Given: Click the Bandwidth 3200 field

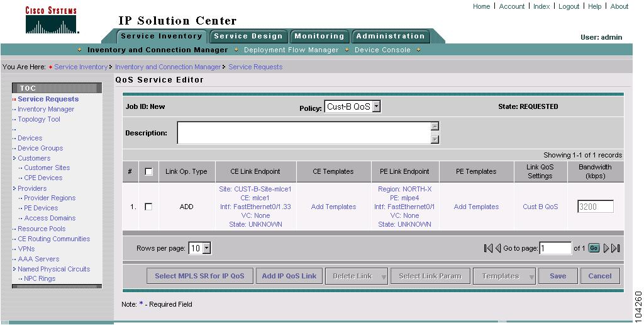Looking at the screenshot, I should pyautogui.click(x=596, y=207).
